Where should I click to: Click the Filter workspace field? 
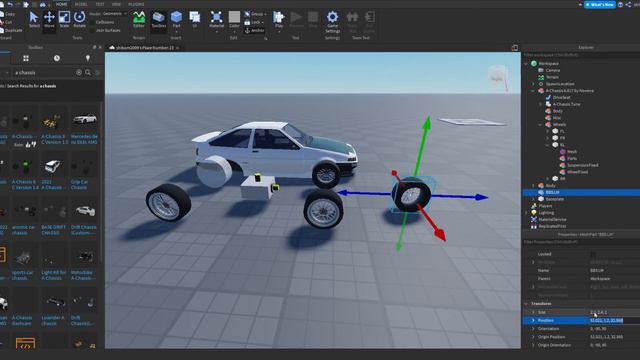coord(581,55)
